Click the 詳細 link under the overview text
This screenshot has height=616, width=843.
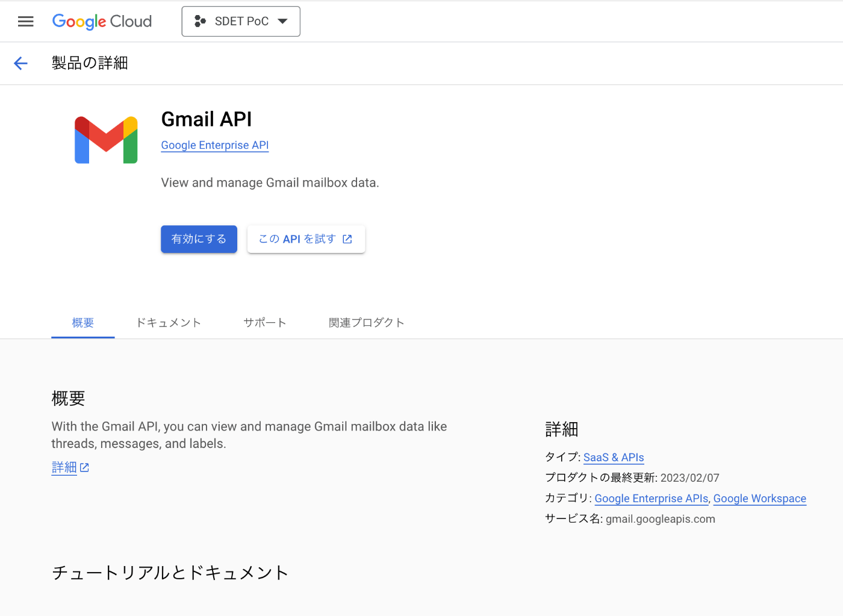click(x=64, y=467)
